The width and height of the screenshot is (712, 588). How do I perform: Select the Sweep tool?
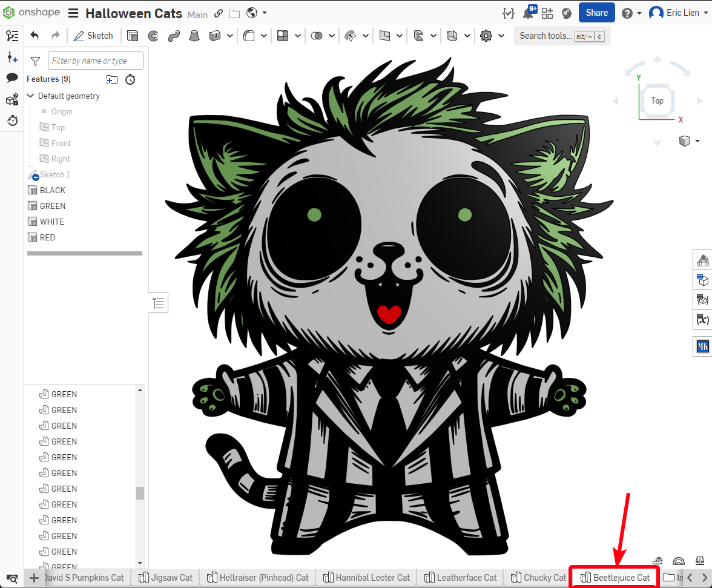tap(174, 36)
